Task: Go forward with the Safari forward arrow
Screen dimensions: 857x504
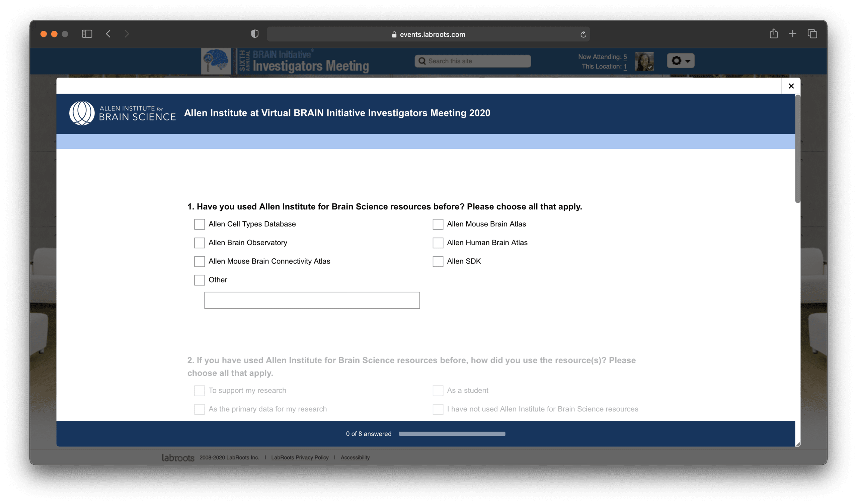Action: click(x=127, y=34)
